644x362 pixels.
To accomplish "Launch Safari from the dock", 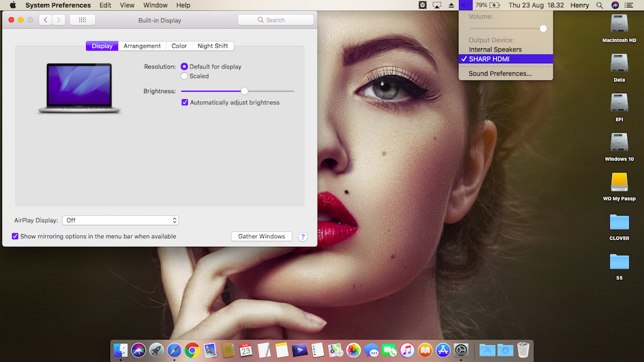I will point(174,350).
